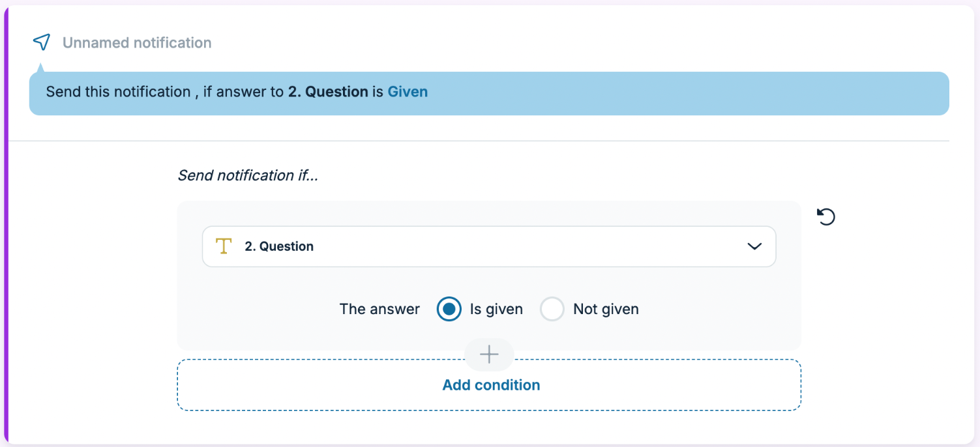The width and height of the screenshot is (980, 447).
Task: Click the Not given label
Action: pos(606,310)
